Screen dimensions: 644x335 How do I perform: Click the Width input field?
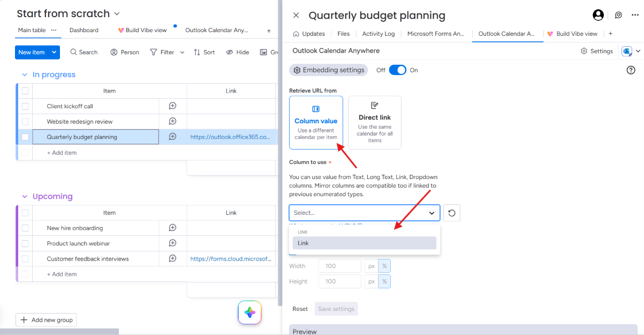pyautogui.click(x=340, y=266)
